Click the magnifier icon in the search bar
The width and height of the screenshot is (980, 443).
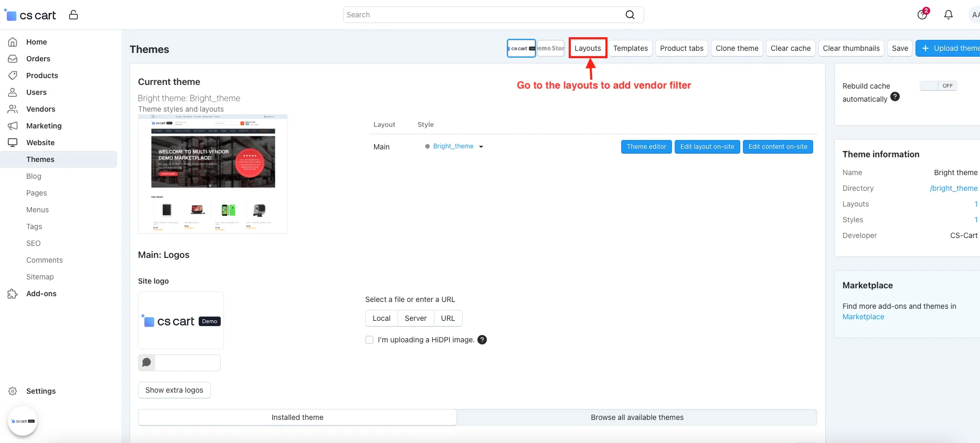pyautogui.click(x=630, y=15)
